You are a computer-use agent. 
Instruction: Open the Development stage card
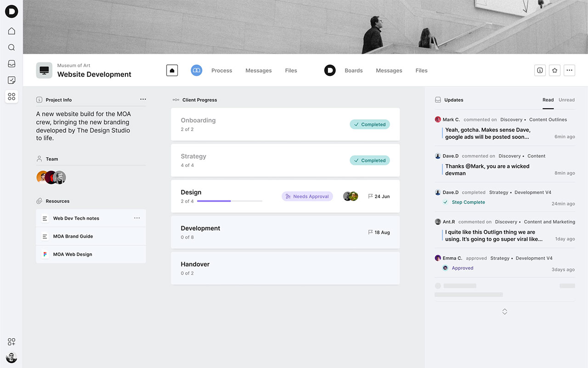[x=285, y=232]
